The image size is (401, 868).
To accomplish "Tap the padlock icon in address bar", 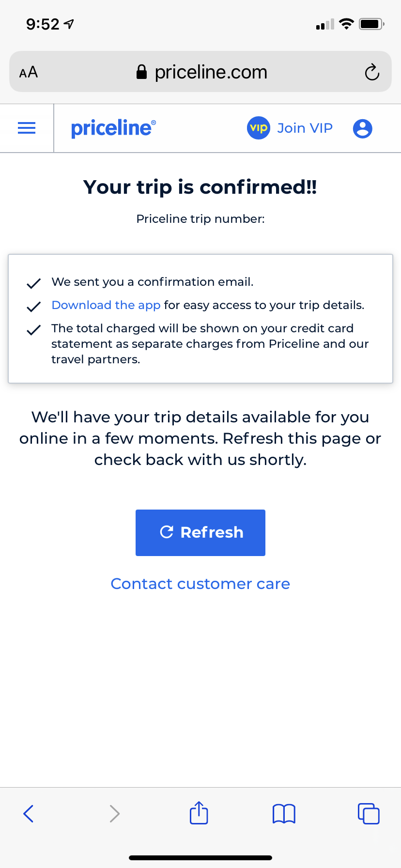I will point(141,72).
